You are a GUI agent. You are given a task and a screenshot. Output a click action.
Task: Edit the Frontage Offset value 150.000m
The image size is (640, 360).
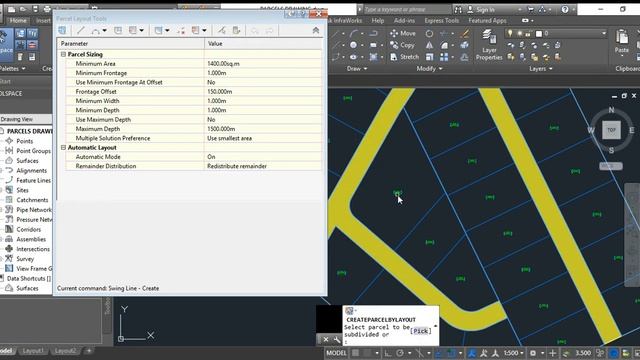[263, 92]
